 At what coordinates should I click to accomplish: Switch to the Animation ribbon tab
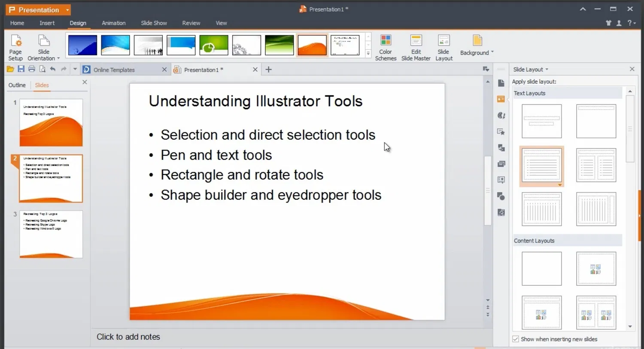(113, 23)
